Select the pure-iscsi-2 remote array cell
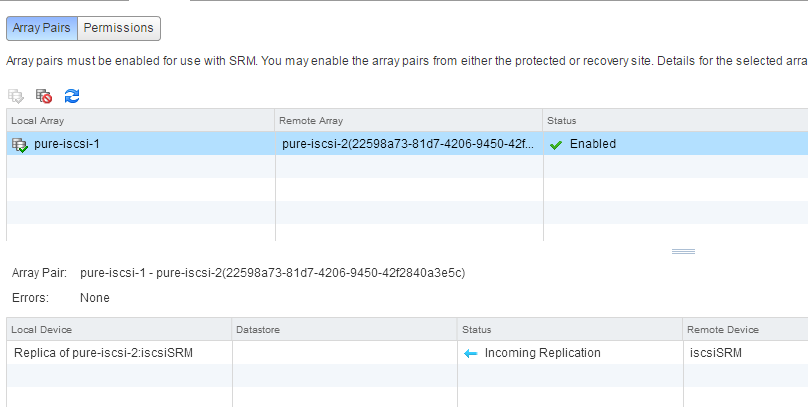Screen dimensions: 808x407 (x=410, y=144)
